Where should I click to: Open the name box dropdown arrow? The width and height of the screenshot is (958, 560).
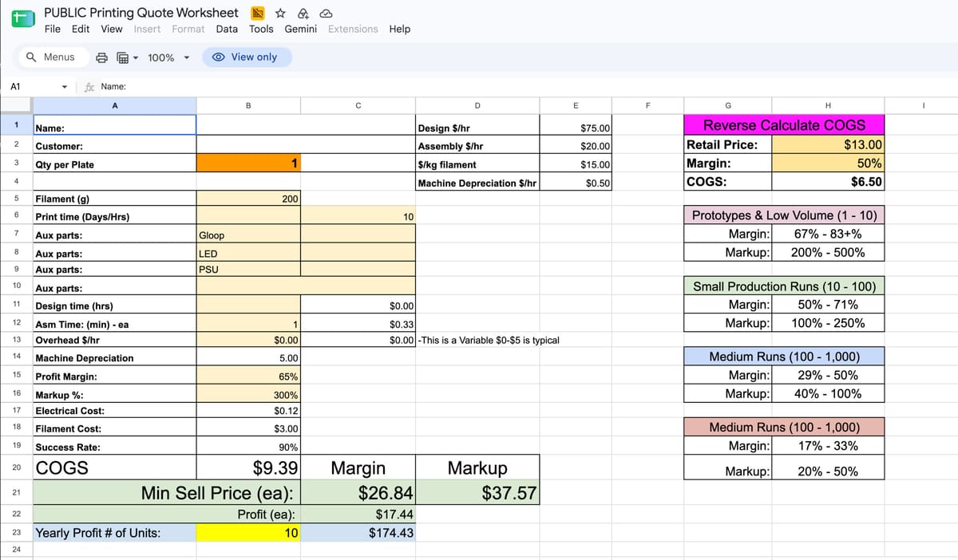point(65,87)
